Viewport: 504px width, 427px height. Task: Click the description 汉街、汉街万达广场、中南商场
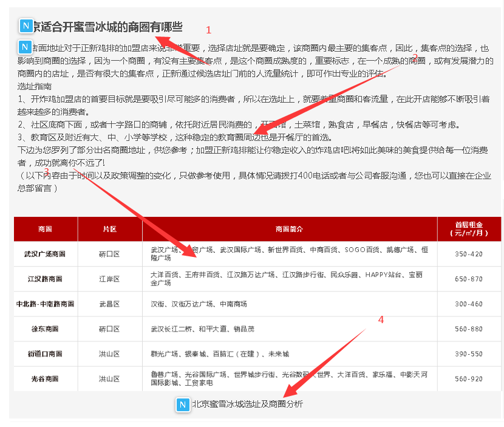click(199, 304)
